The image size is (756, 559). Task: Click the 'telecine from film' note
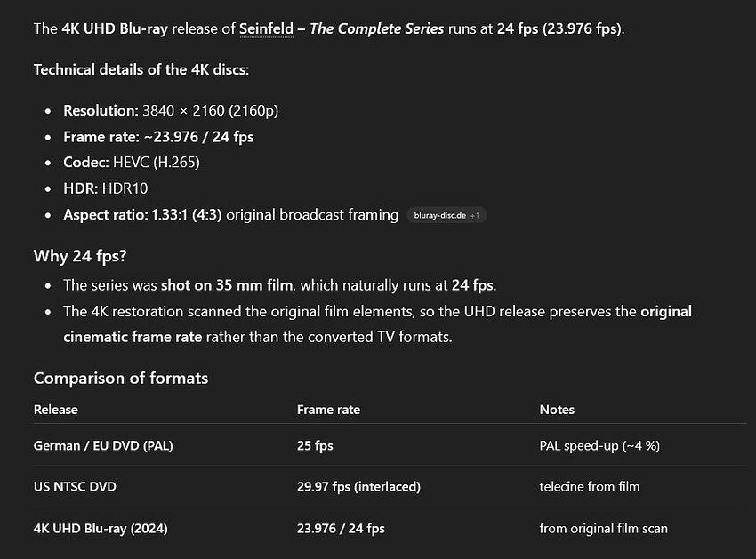(x=589, y=486)
